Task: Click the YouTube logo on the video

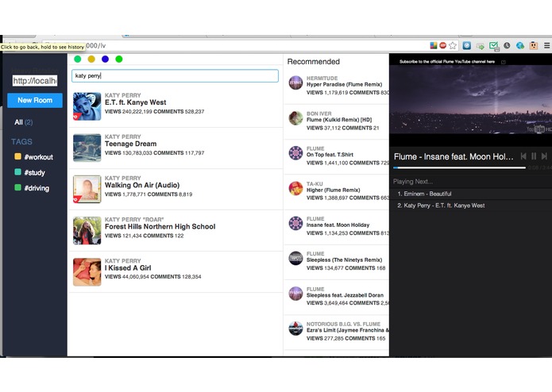Action: [536, 129]
